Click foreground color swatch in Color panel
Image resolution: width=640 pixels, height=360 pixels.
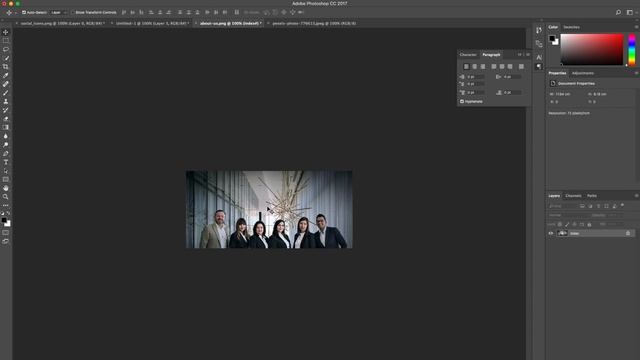(x=552, y=38)
